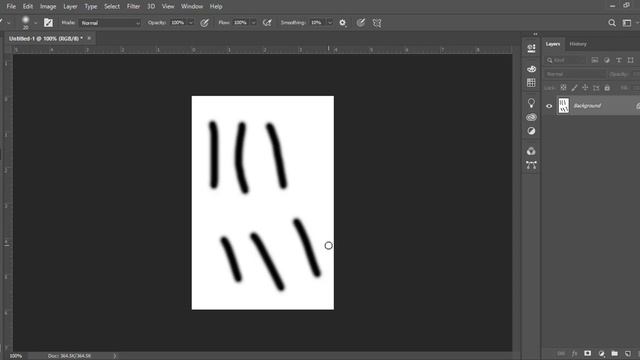Open the Image menu
Viewport: 640px width, 360px height.
(x=48, y=7)
